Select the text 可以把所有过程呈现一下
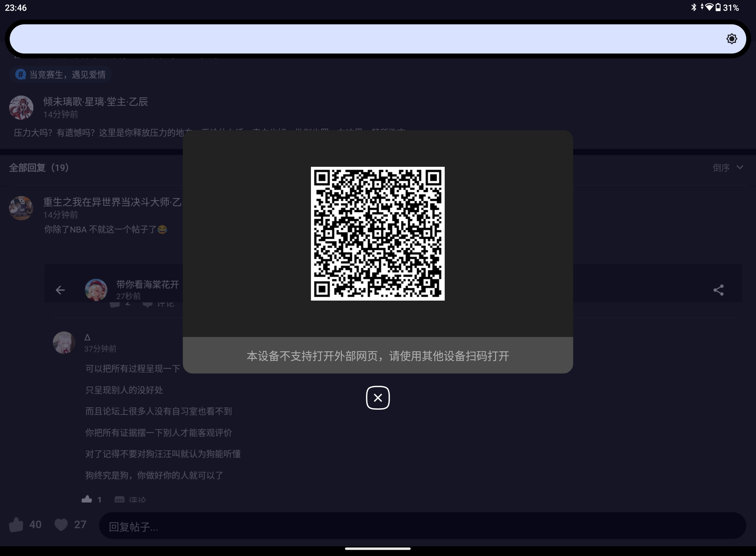 click(x=133, y=369)
